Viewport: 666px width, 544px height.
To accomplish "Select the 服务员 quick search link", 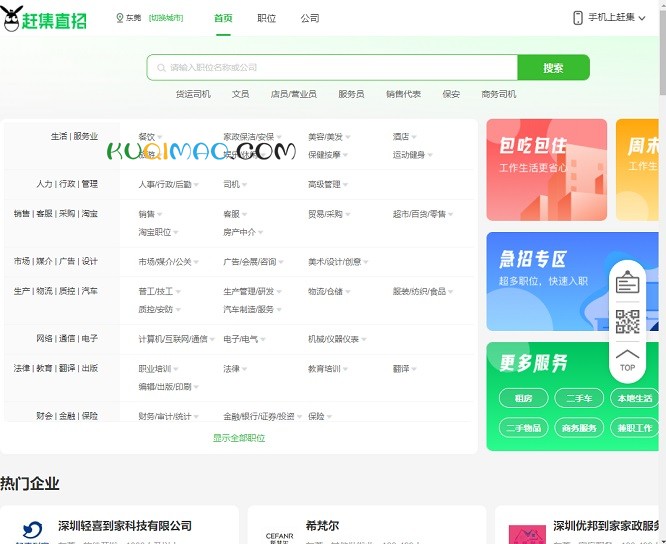I will coord(351,94).
